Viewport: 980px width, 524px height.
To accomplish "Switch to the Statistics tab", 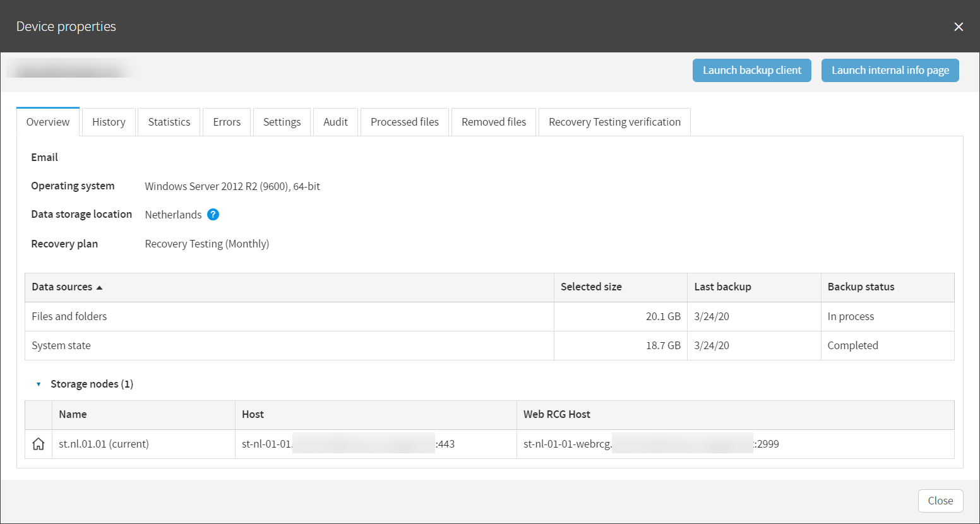I will click(169, 122).
